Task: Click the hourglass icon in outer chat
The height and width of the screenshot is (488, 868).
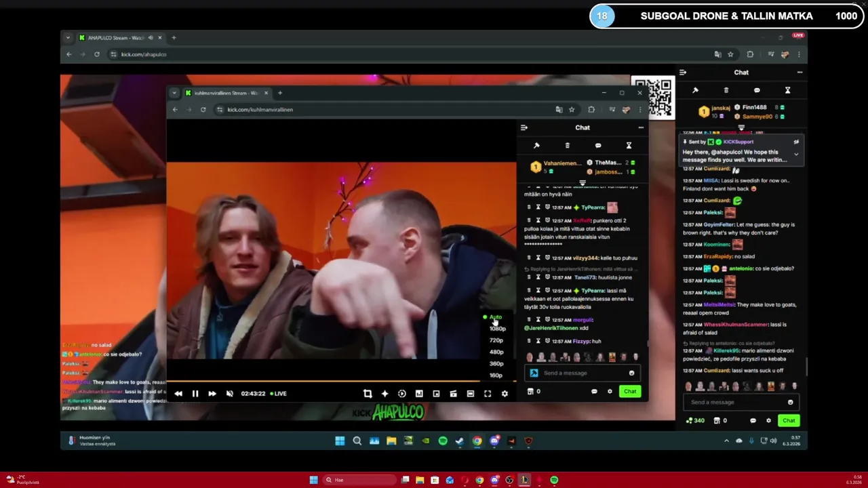Action: [787, 90]
